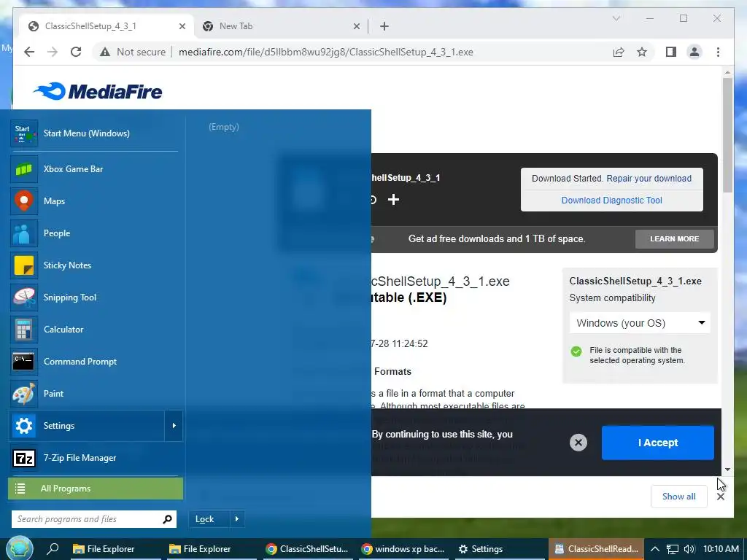This screenshot has width=747, height=560.
Task: Reload the MediaFire page
Action: coord(76,52)
